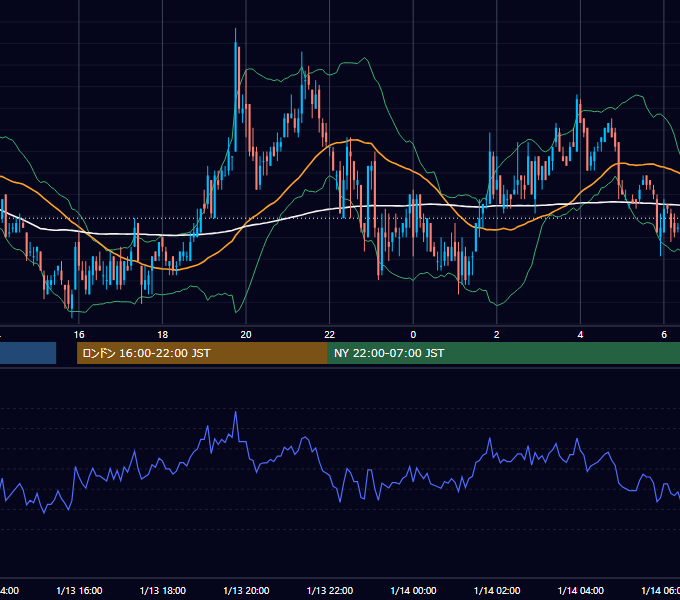
Task: Click the 0 hour label on upper axis
Action: click(413, 335)
